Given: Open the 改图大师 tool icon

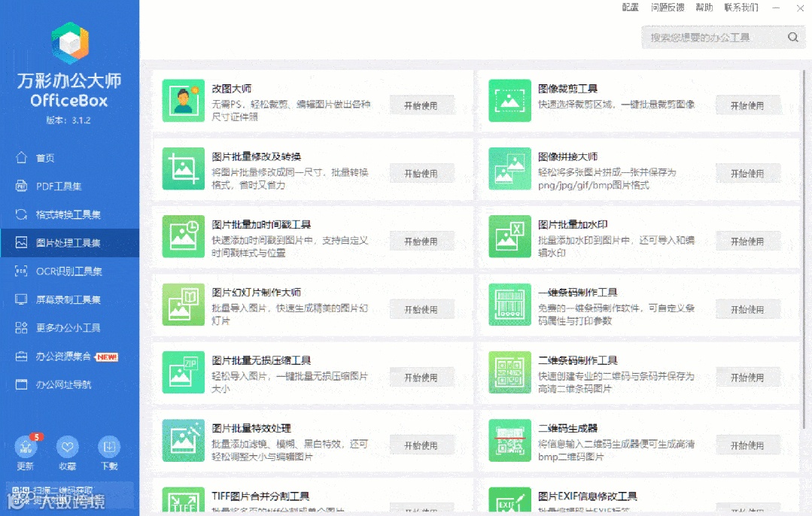Looking at the screenshot, I should point(184,100).
